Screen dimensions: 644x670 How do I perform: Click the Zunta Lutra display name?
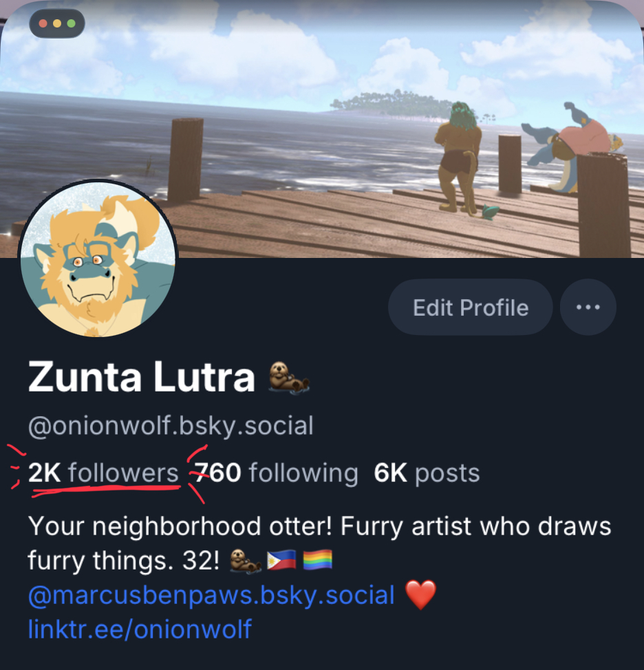tap(142, 377)
